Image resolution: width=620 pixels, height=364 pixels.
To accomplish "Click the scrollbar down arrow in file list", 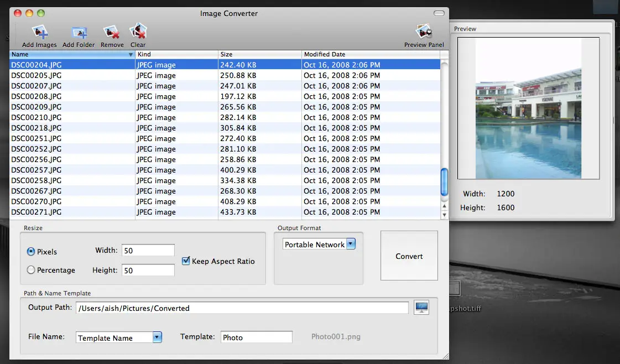I will tap(445, 215).
